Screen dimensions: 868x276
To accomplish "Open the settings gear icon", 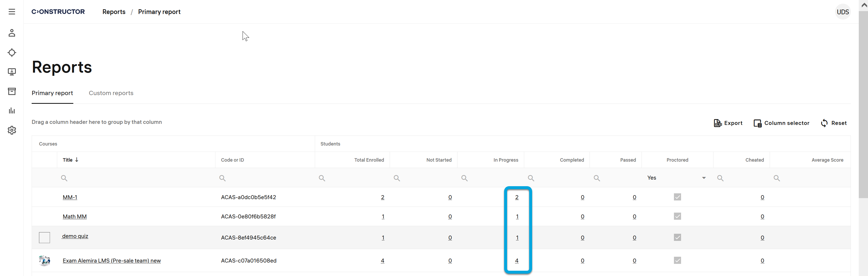I will pyautogui.click(x=12, y=130).
